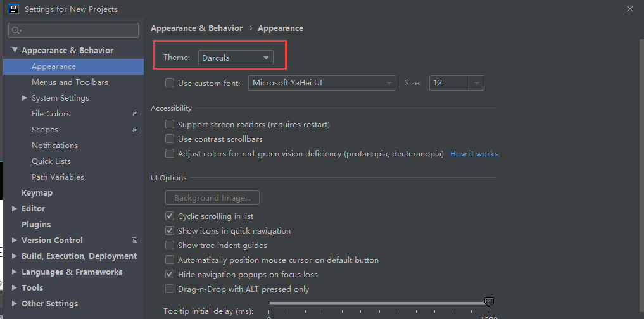Enable Adjust colors for red-green vision deficiency
The width and height of the screenshot is (644, 319).
170,154
